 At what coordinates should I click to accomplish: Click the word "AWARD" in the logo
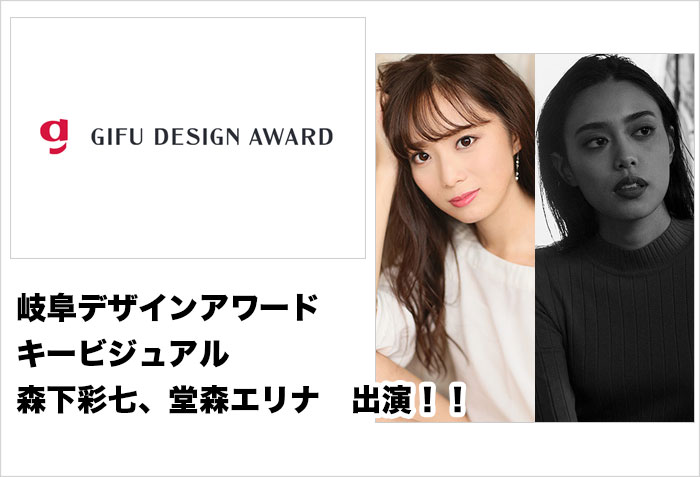[291, 137]
